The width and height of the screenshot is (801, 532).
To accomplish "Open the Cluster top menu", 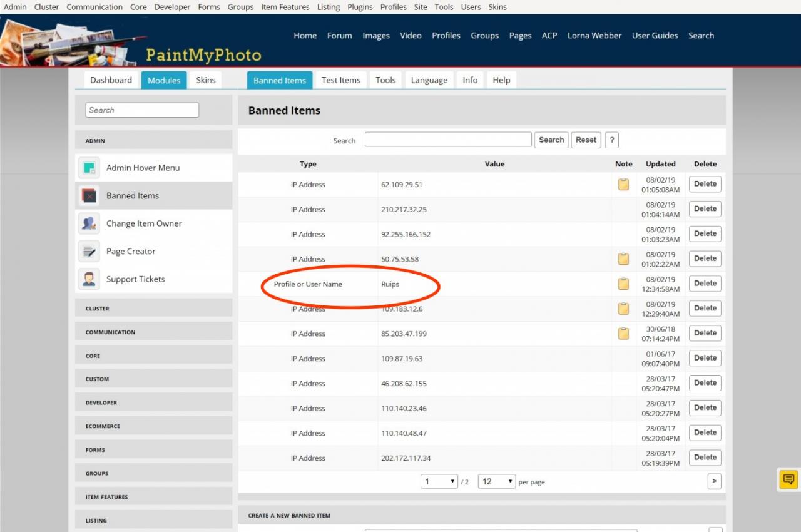I will click(46, 7).
